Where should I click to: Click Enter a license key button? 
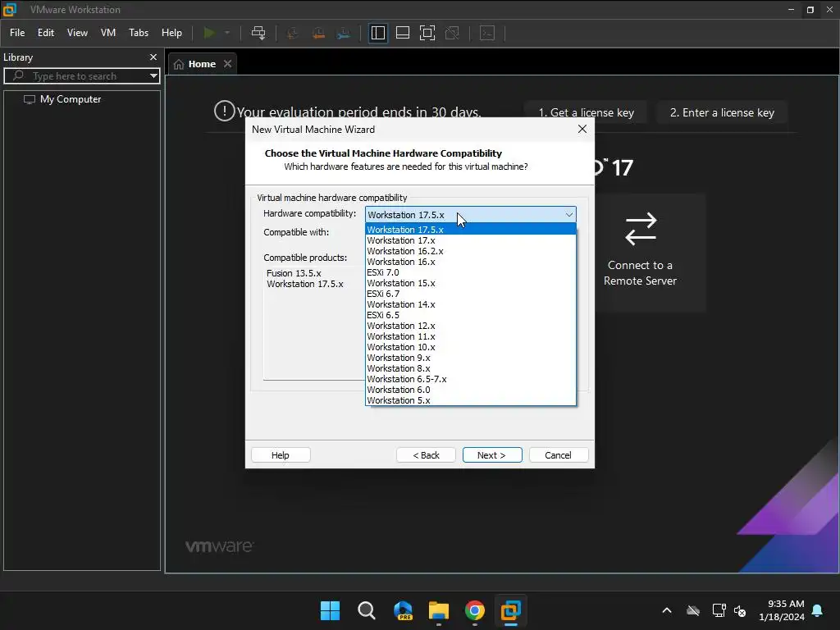point(722,112)
